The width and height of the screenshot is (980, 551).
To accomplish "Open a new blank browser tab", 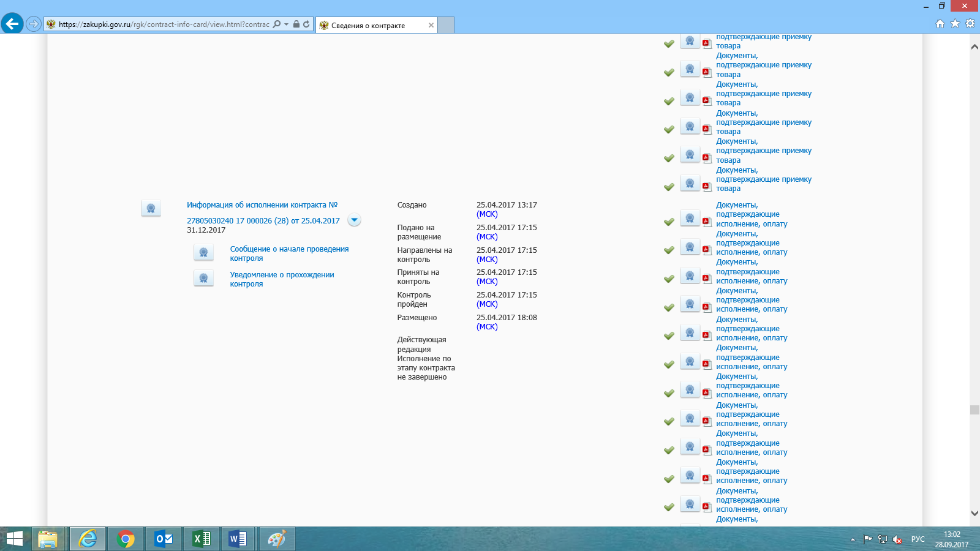I will point(446,25).
